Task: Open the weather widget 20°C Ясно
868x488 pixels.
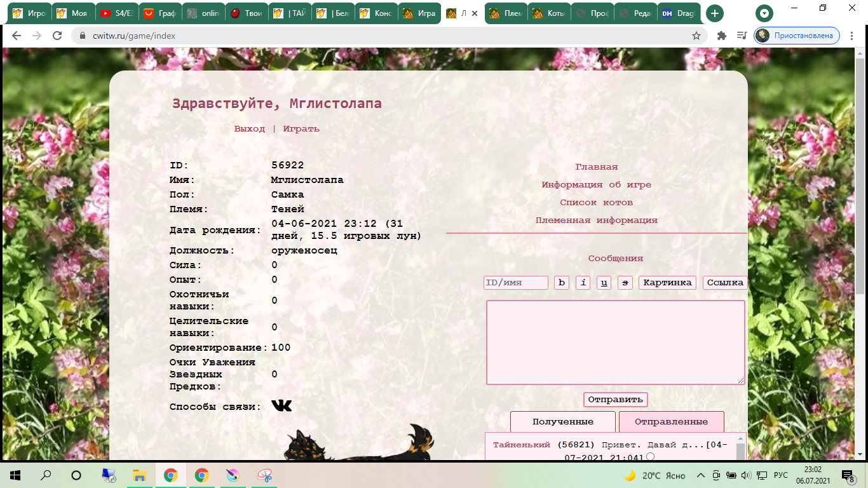Action: [654, 475]
